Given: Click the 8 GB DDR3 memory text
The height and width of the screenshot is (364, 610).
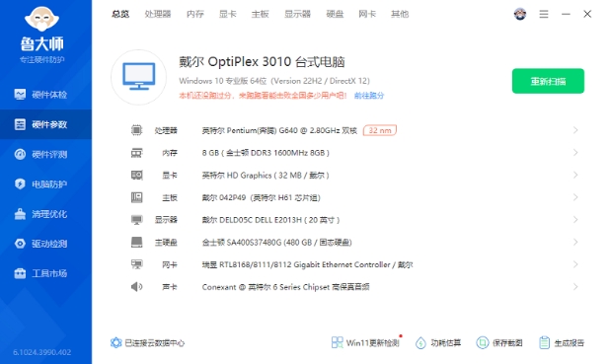Looking at the screenshot, I should tap(266, 153).
